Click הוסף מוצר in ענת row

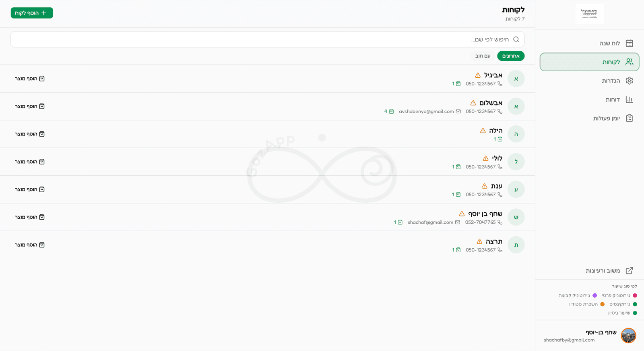point(30,189)
